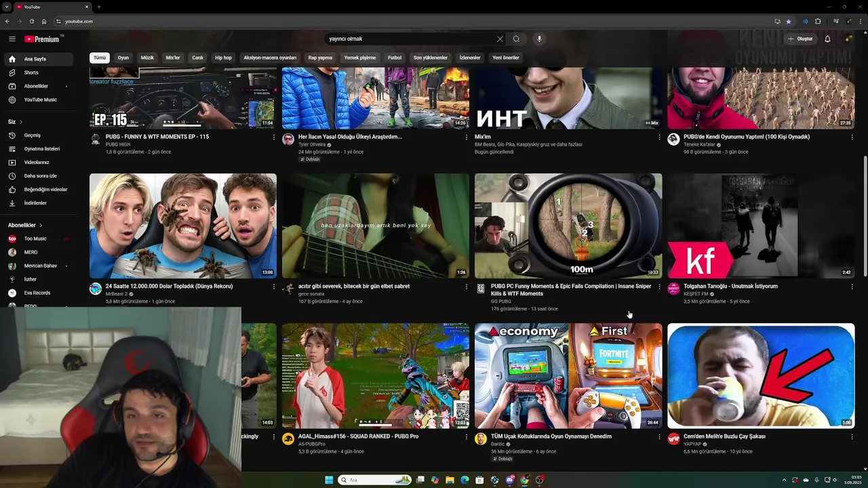Select the Canlı filter chip

197,58
